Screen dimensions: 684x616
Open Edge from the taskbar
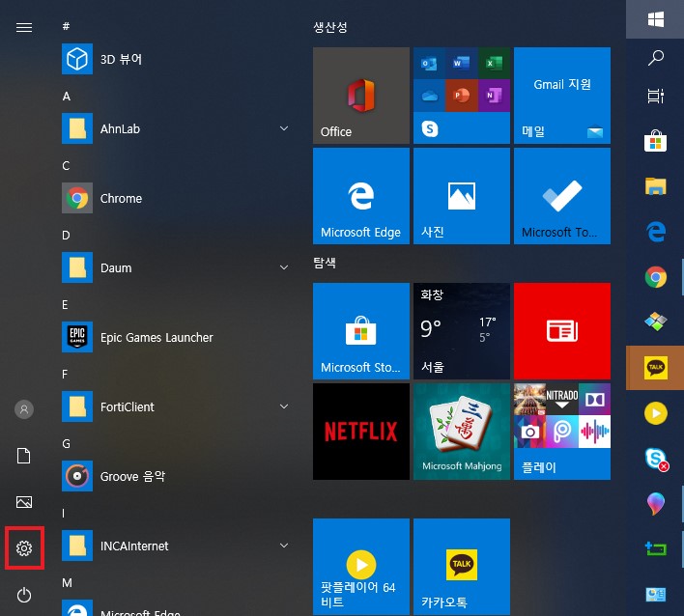(655, 232)
